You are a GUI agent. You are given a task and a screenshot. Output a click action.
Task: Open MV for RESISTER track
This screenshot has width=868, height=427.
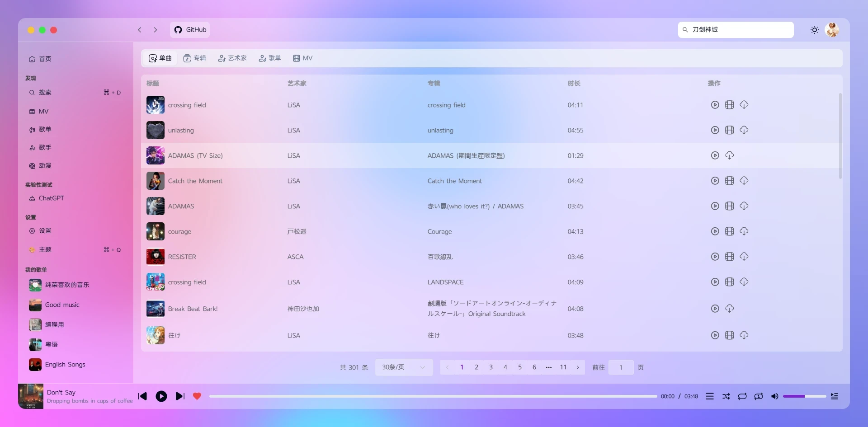tap(729, 257)
